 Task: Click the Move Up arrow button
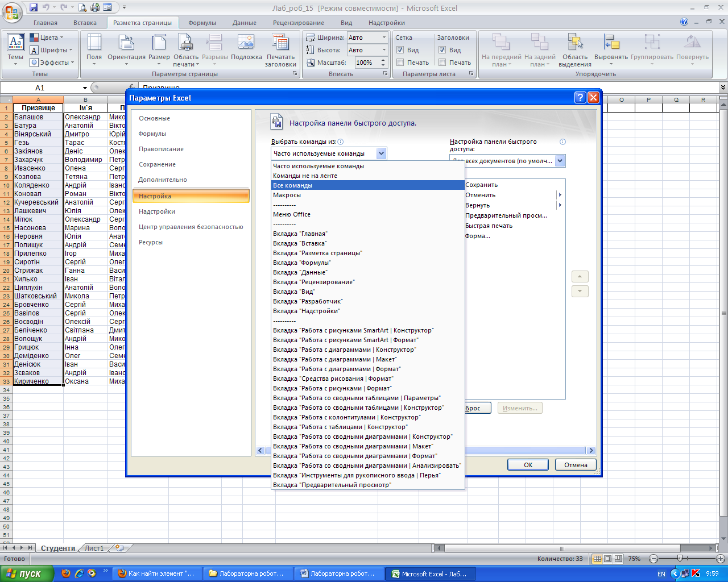tap(580, 277)
